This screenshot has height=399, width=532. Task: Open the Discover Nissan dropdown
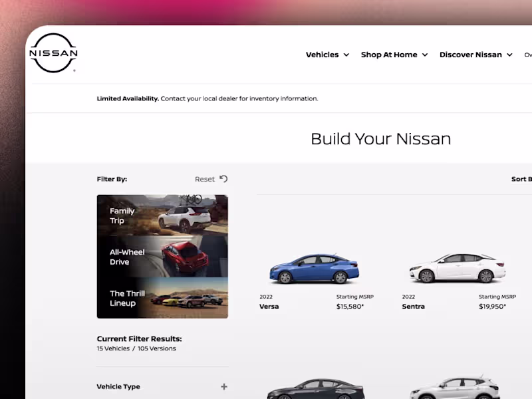tap(476, 55)
